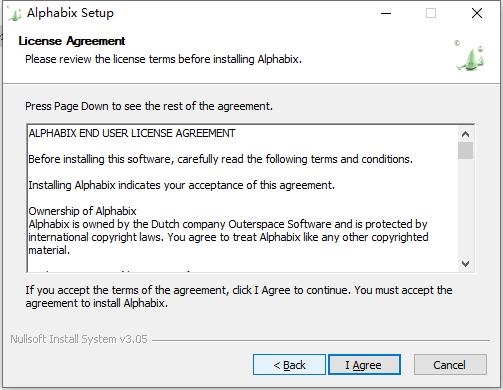
Task: Minimize the Alphabix Setup window
Action: pyautogui.click(x=386, y=13)
